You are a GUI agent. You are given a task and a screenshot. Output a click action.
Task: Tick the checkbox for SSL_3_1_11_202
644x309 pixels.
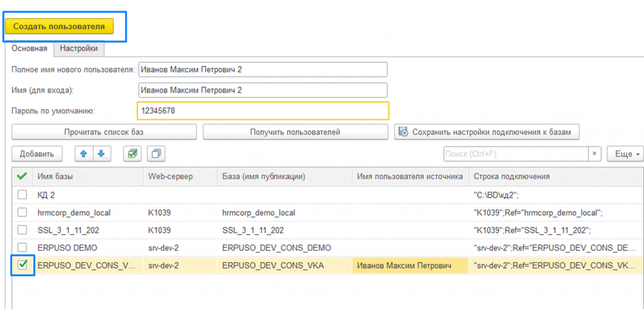[22, 230]
